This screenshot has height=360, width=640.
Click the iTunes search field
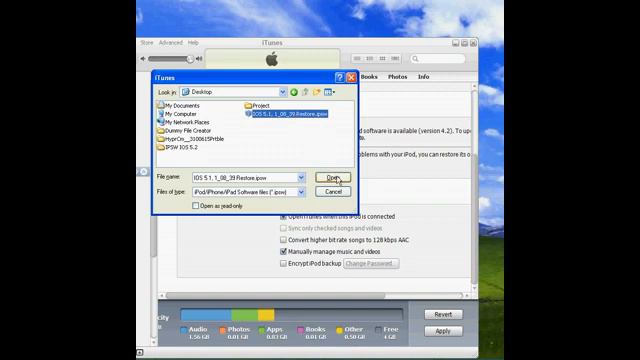tap(438, 59)
